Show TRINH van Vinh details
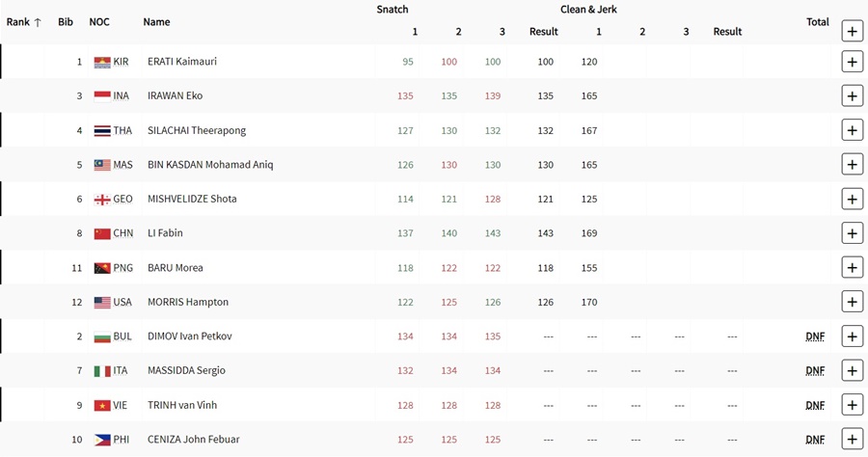The height and width of the screenshot is (457, 868). (x=852, y=404)
